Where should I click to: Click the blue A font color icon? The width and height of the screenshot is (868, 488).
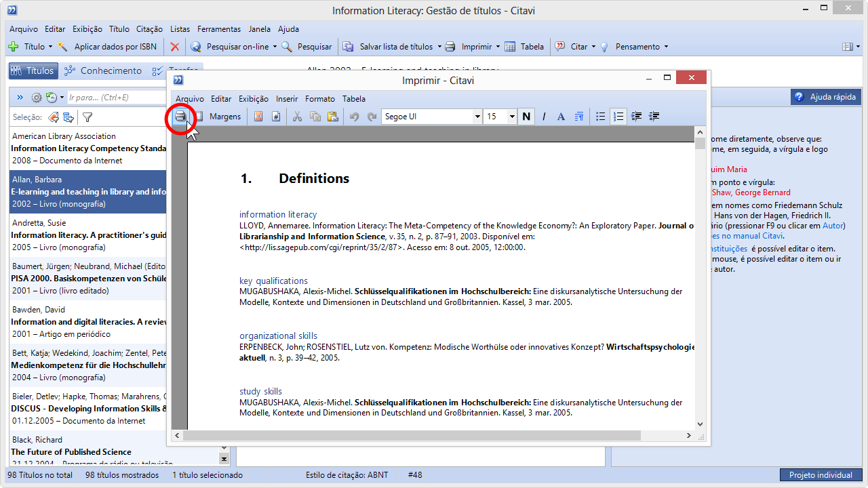click(561, 117)
